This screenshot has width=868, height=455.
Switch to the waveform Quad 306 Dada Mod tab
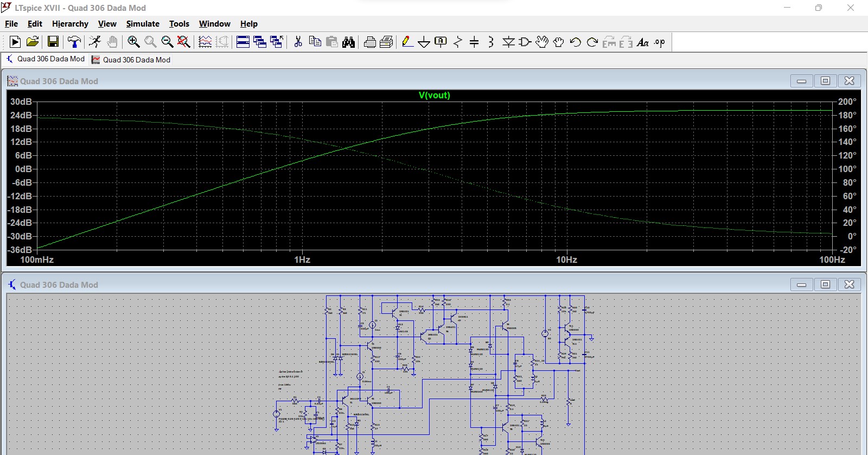[x=131, y=60]
